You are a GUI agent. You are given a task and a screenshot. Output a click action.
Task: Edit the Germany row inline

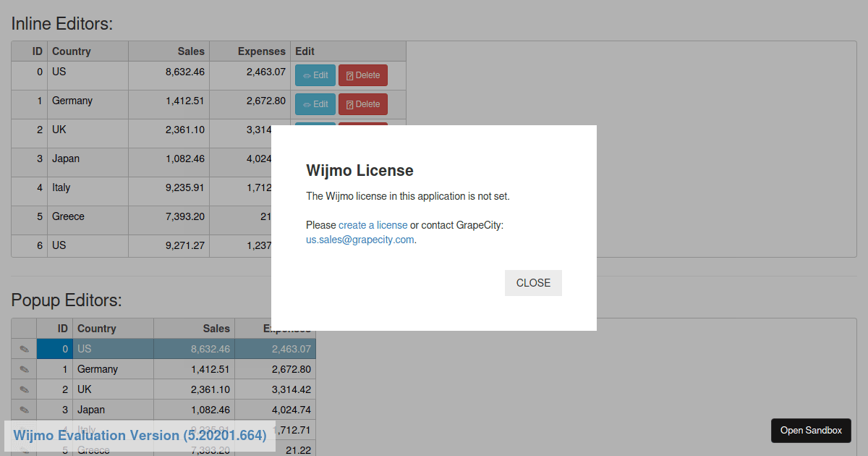pyautogui.click(x=315, y=104)
